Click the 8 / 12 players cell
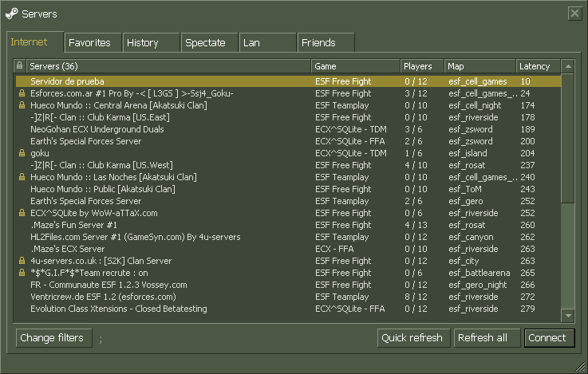The height and width of the screenshot is (374, 588). pos(416,297)
